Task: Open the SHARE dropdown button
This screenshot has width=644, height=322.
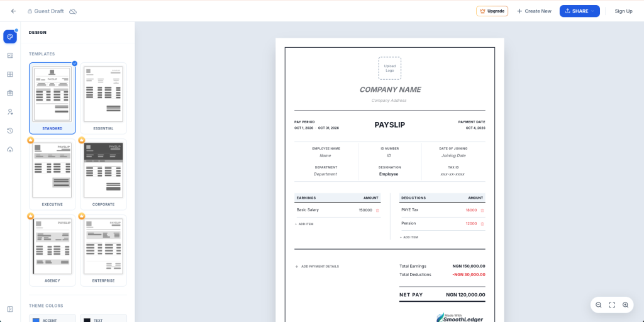Action: 579,11
